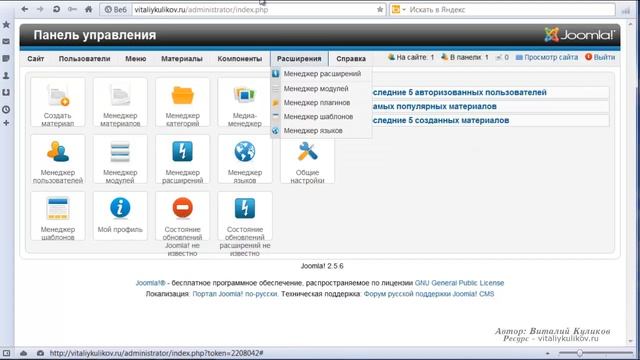
Task: Select Менеджер модулей from dropdown menu
Action: (x=321, y=89)
